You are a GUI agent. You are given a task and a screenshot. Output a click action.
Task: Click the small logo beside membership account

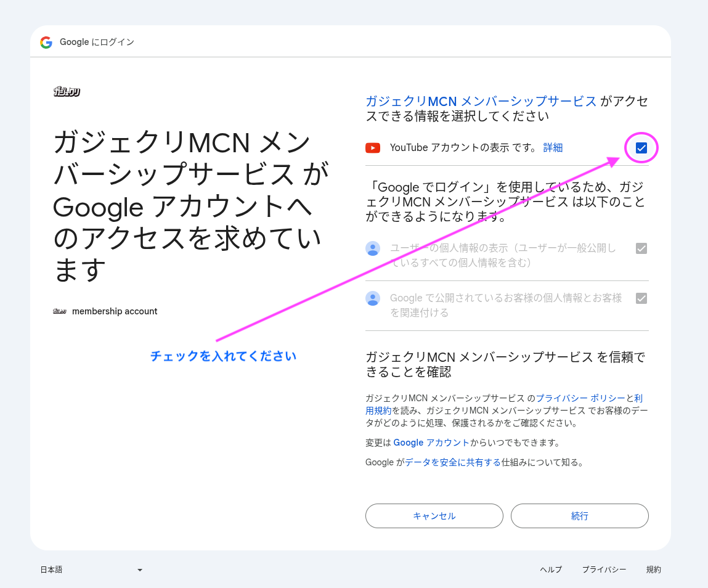(60, 311)
